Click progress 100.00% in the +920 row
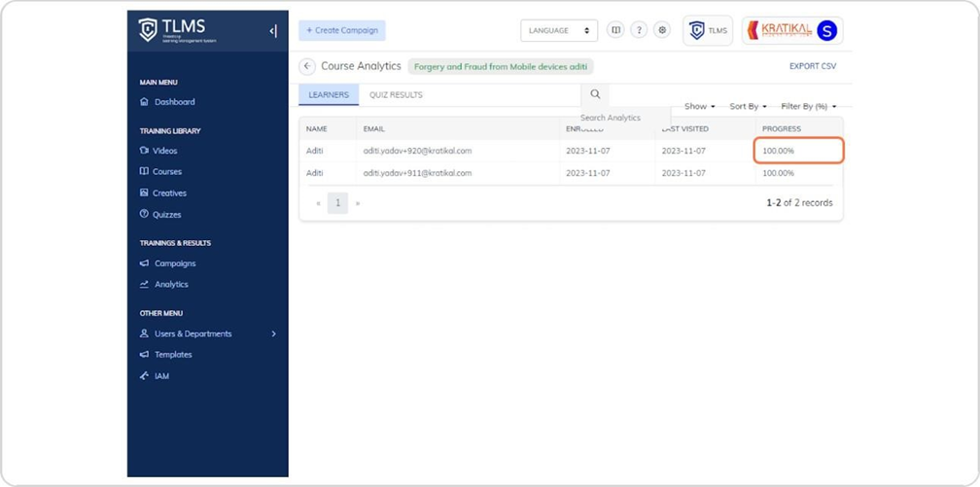The image size is (980, 487). pos(778,151)
